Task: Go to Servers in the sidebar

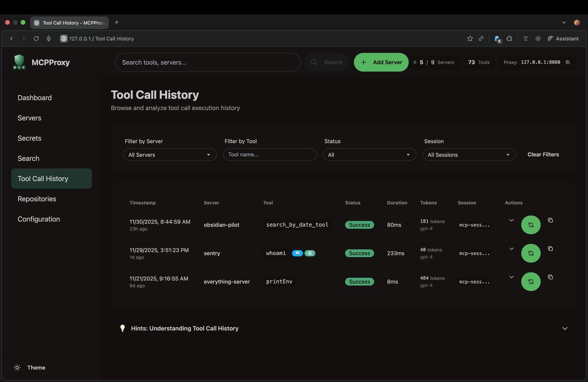Action: [x=29, y=118]
